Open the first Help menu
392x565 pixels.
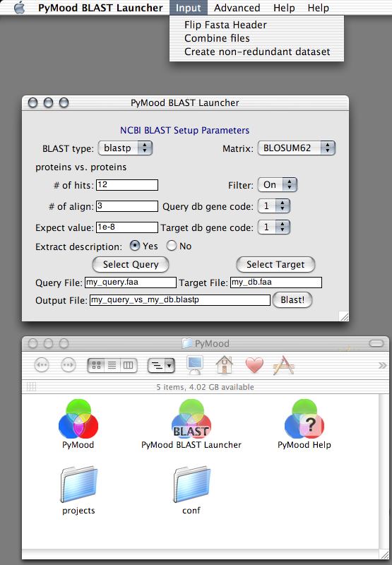(x=284, y=8)
